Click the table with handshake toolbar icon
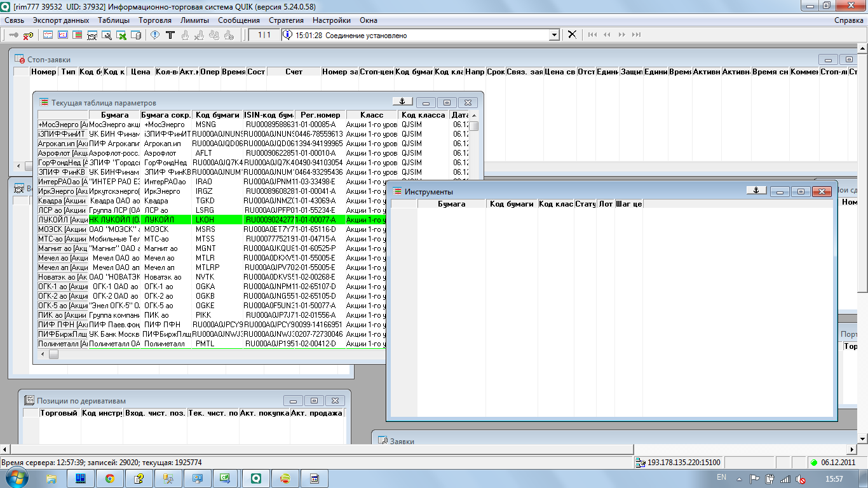868x488 pixels. point(92,35)
